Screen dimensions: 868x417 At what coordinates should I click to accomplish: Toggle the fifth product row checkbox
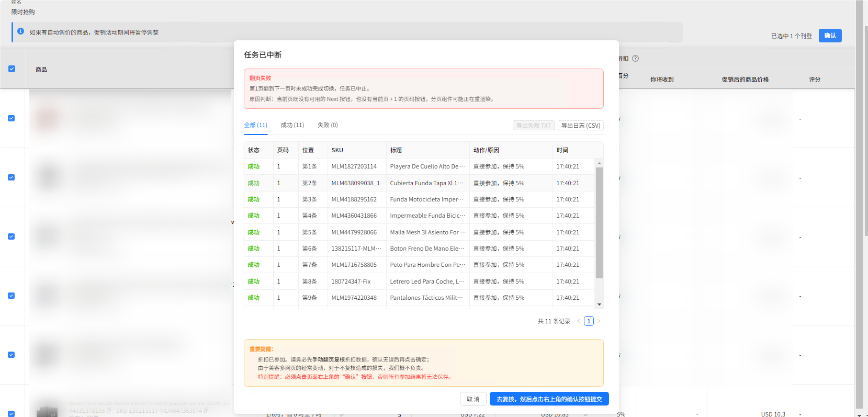click(11, 355)
